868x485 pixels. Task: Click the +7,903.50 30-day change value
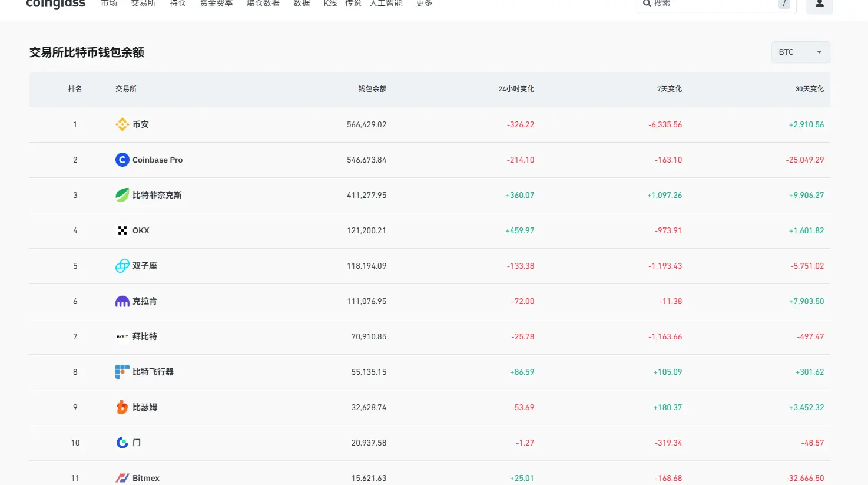(x=807, y=301)
